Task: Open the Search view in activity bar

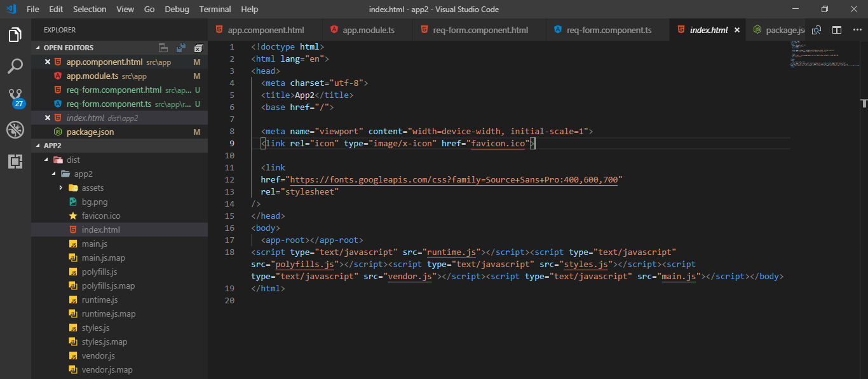Action: [15, 66]
